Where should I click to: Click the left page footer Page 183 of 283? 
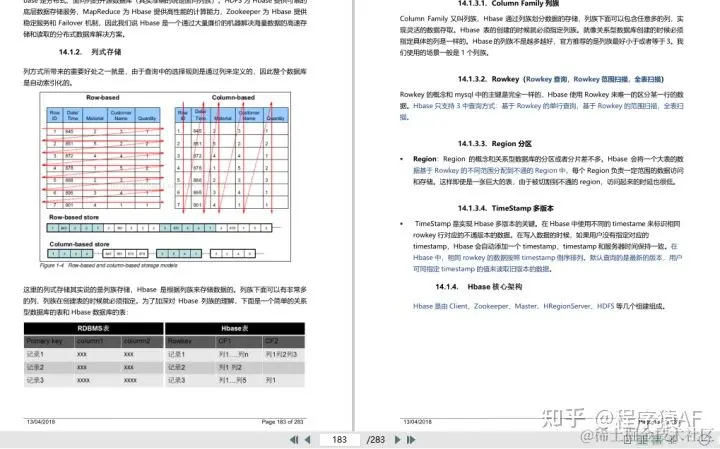[282, 422]
